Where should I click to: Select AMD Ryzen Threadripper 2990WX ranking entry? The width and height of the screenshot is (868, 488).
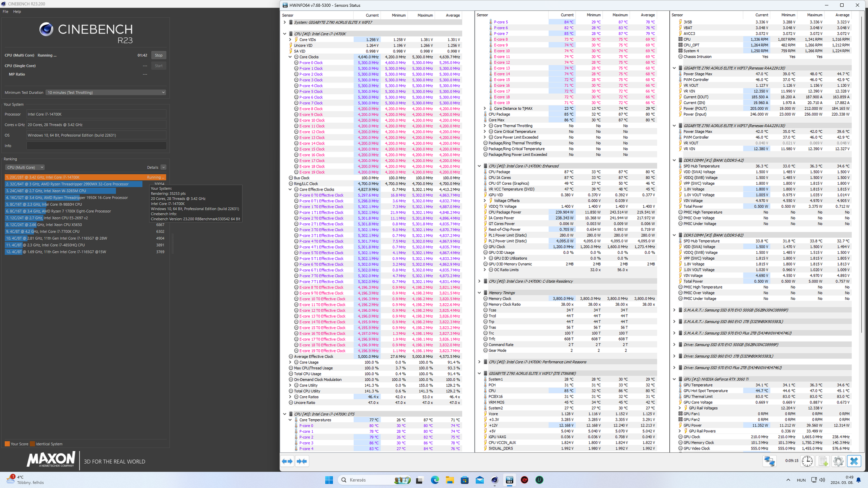tap(85, 184)
